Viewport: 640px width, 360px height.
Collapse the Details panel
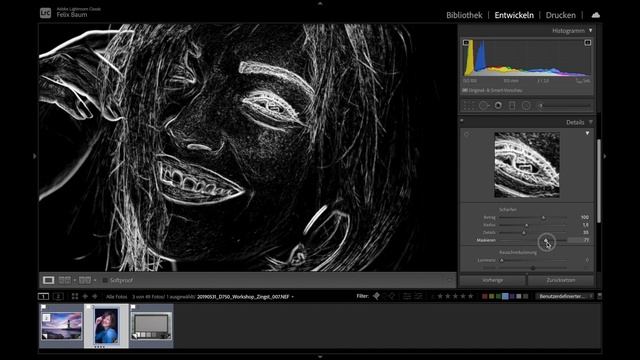click(x=590, y=122)
